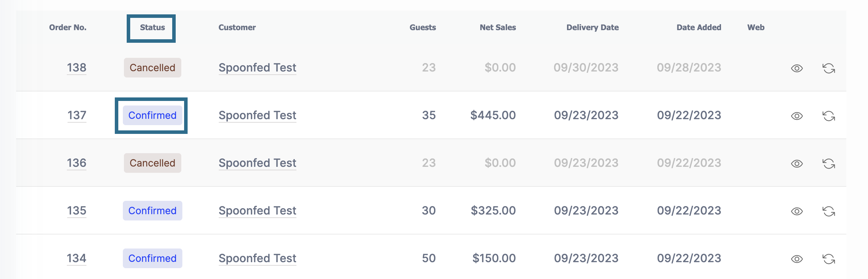Click Confirmed badge for order 134
The height and width of the screenshot is (279, 868).
pos(152,258)
